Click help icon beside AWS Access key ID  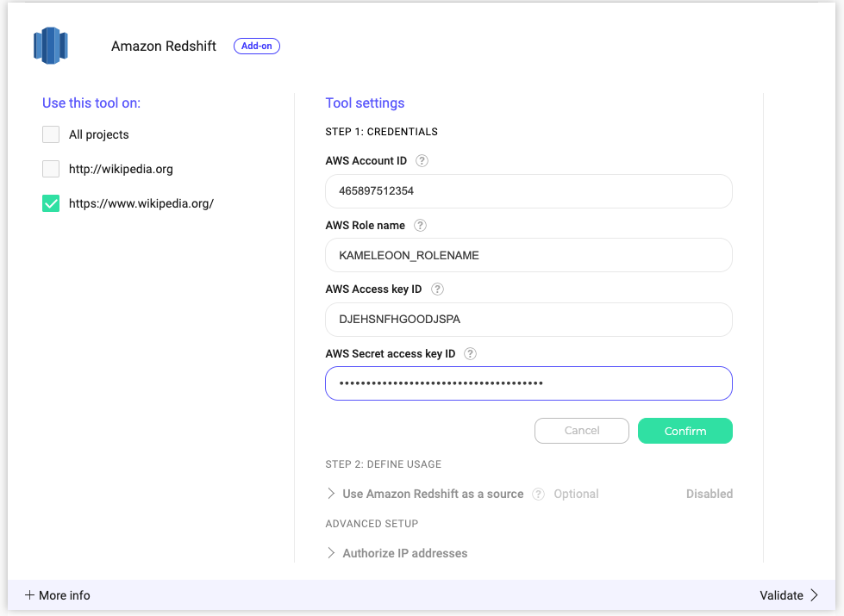[x=437, y=289]
